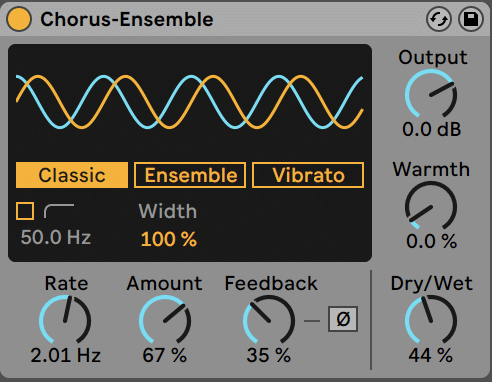Click the high-pass filter curve icon

click(x=59, y=211)
